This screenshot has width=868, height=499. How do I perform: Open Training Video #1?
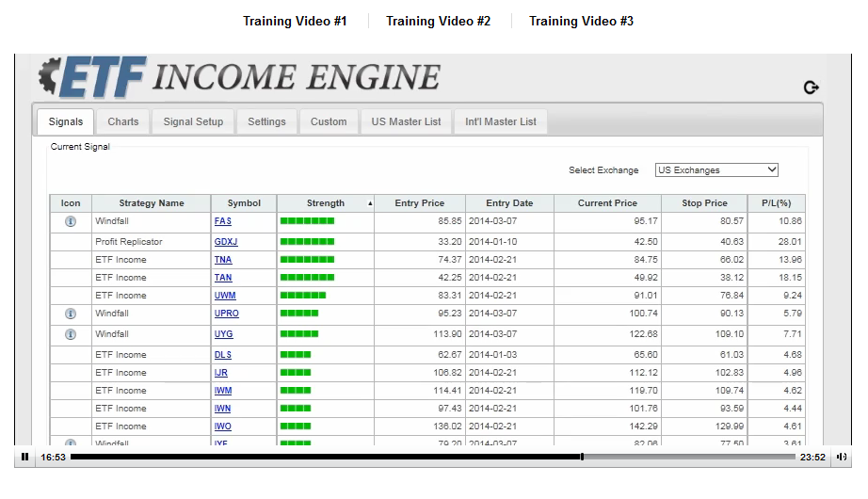point(295,21)
